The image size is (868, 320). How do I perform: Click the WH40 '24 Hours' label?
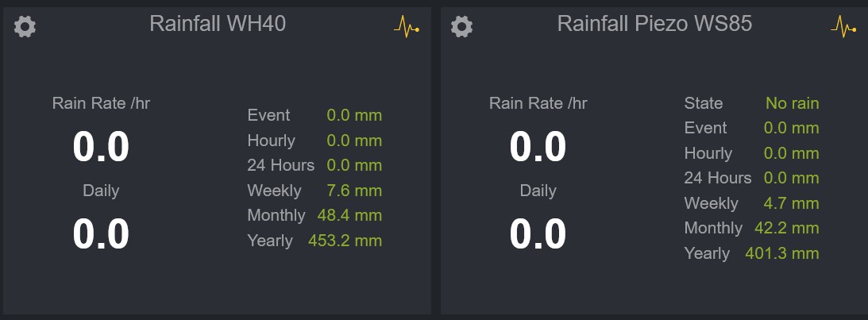coord(280,165)
